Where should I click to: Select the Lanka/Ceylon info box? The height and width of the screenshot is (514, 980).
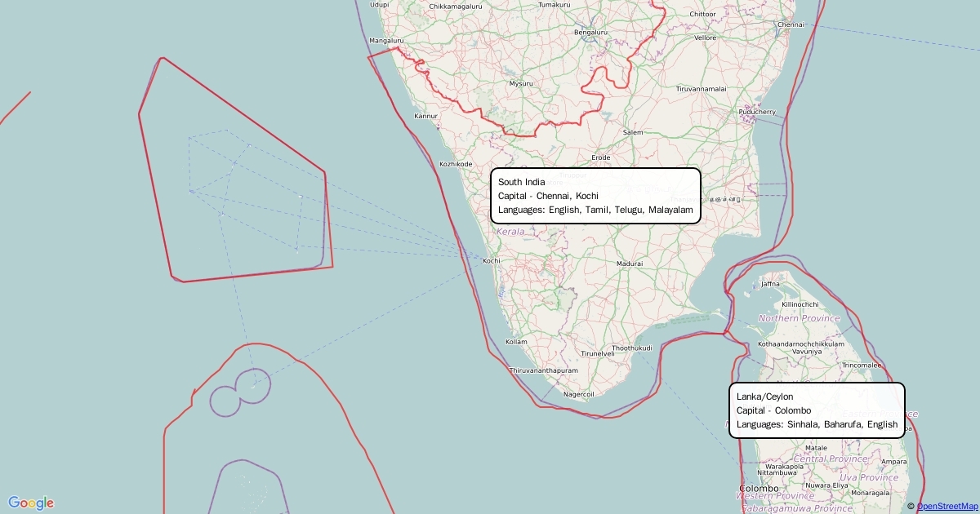[x=817, y=410]
